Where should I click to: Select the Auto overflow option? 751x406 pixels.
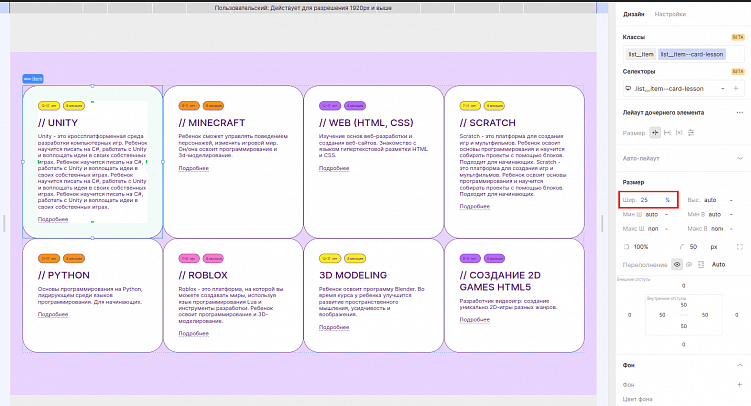718,264
